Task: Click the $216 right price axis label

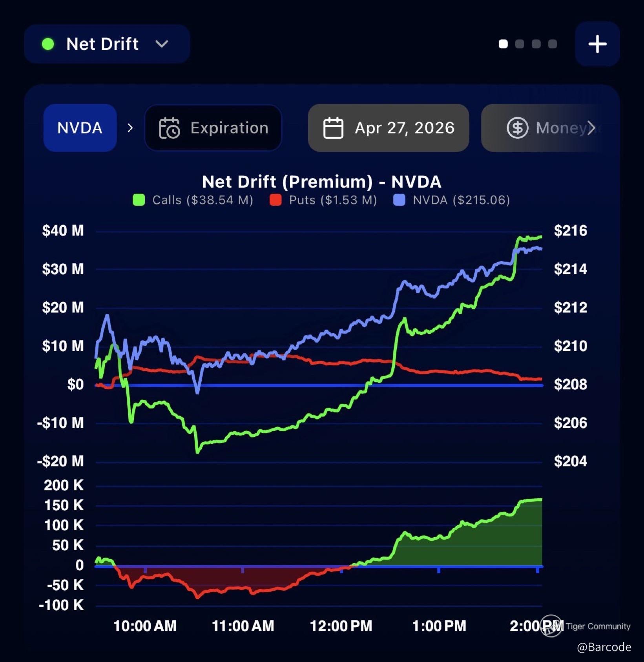Action: (x=571, y=231)
